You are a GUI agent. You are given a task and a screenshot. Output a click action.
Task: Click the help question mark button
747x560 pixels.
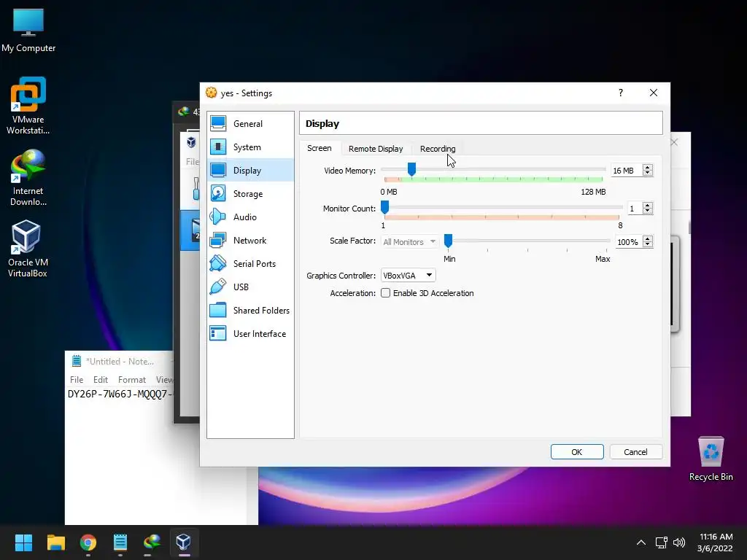[x=621, y=93]
